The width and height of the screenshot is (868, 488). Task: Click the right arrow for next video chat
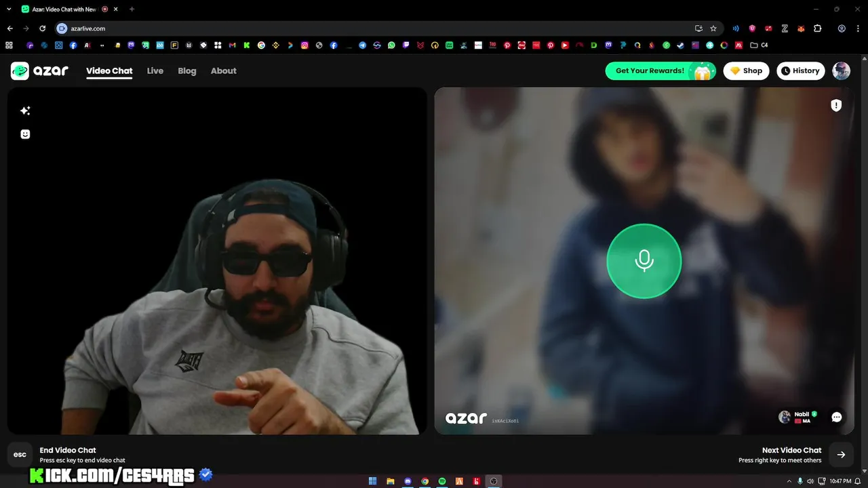coord(841,455)
